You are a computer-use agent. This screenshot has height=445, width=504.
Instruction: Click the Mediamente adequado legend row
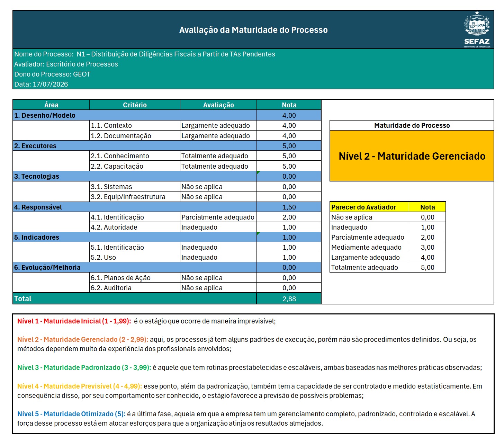(x=388, y=247)
